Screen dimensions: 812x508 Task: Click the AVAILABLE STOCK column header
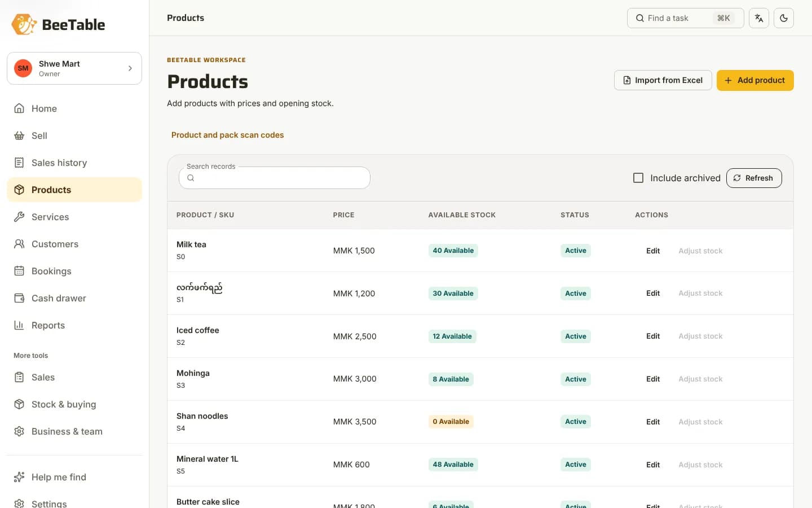tap(462, 215)
